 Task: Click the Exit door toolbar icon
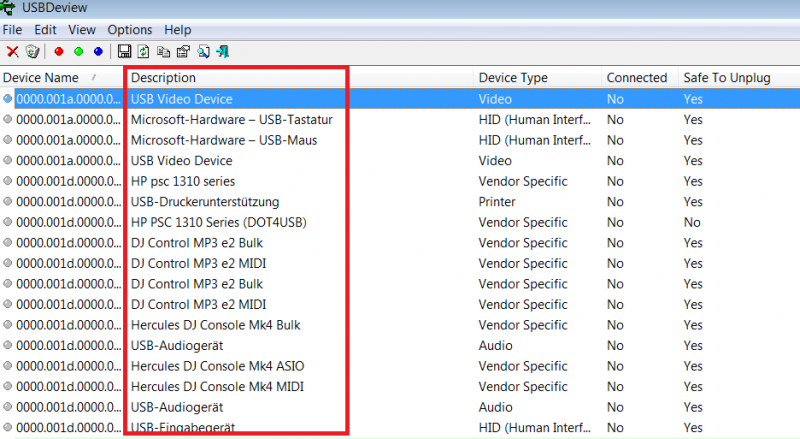(222, 51)
